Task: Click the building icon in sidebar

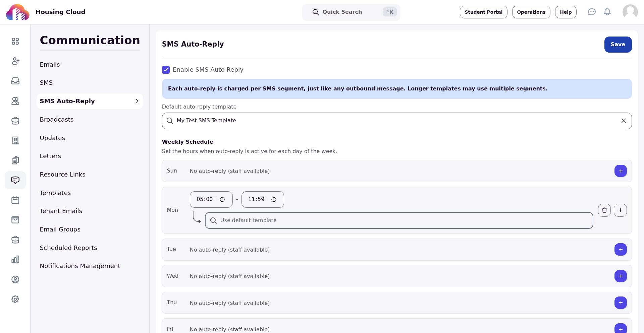Action: tap(15, 140)
